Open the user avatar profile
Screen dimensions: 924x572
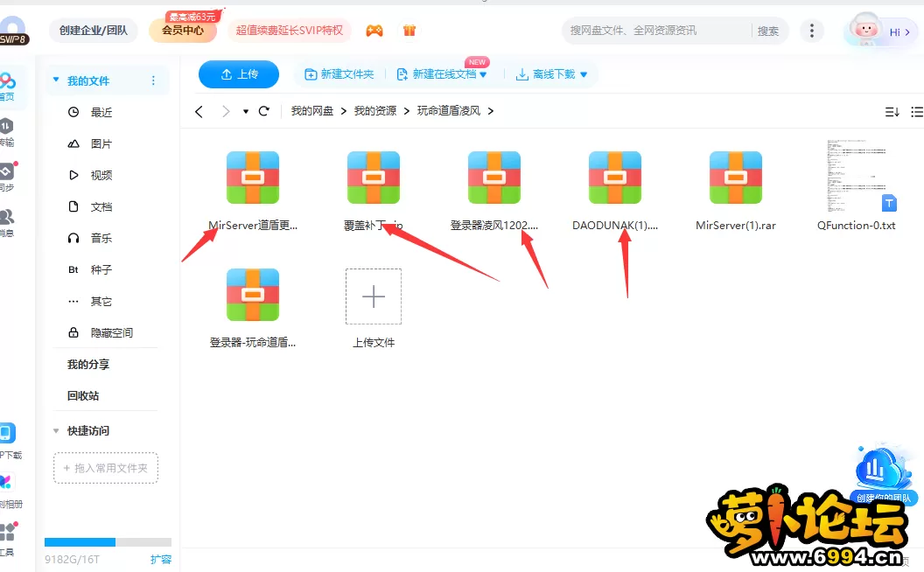coord(865,30)
